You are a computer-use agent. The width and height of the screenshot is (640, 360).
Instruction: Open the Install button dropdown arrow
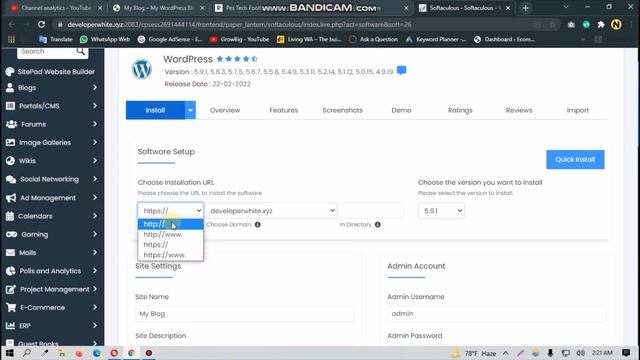tap(190, 110)
